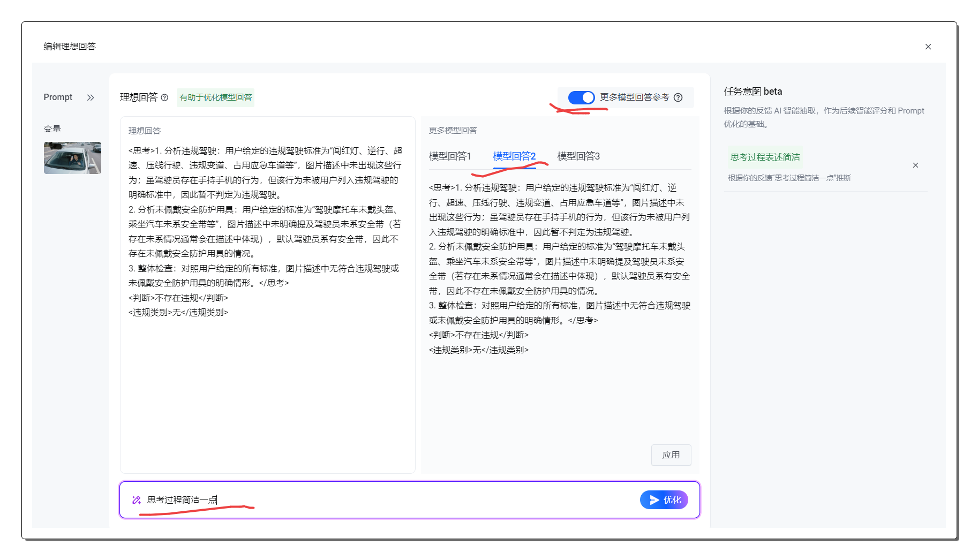Click <违规类别>无 line in ideal answer
Image resolution: width=978 pixels, height=560 pixels.
(x=178, y=312)
